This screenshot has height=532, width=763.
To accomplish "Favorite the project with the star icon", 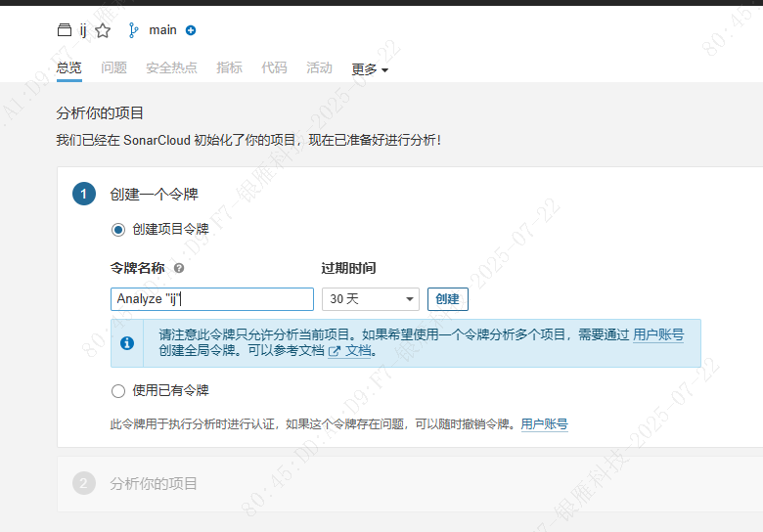I will [x=103, y=30].
